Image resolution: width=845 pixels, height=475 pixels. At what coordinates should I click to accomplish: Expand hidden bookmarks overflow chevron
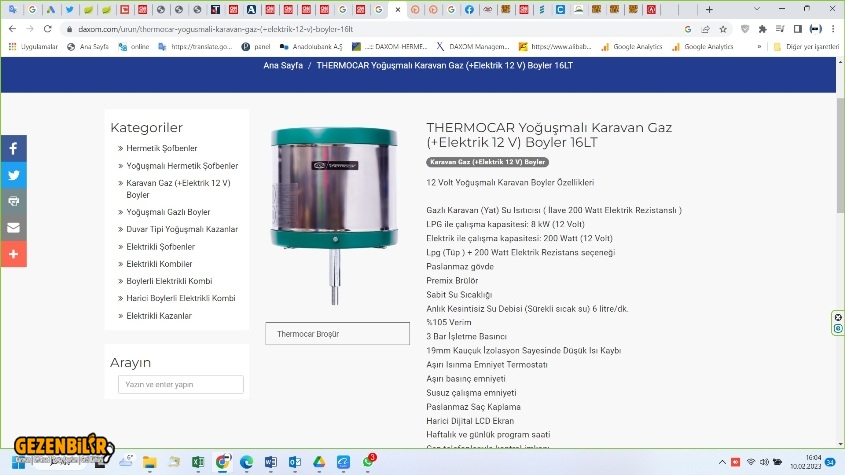(761, 46)
